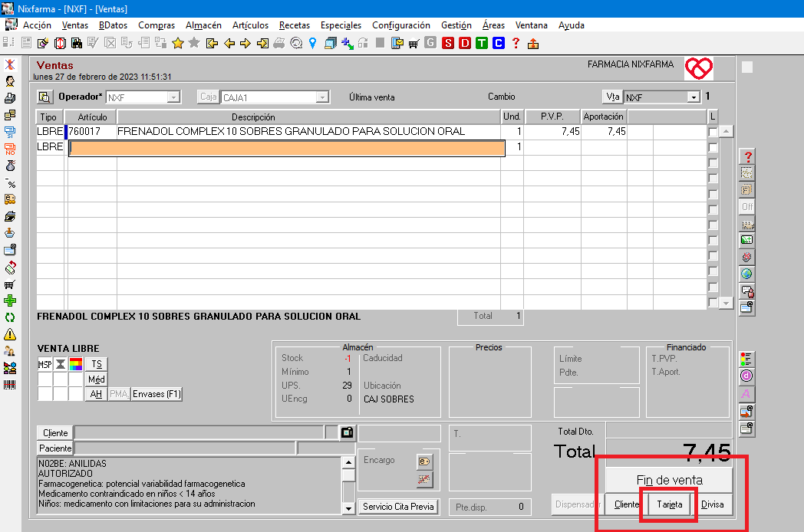Click the globe icon in right sidebar
This screenshot has height=532, width=804.
coord(747,274)
